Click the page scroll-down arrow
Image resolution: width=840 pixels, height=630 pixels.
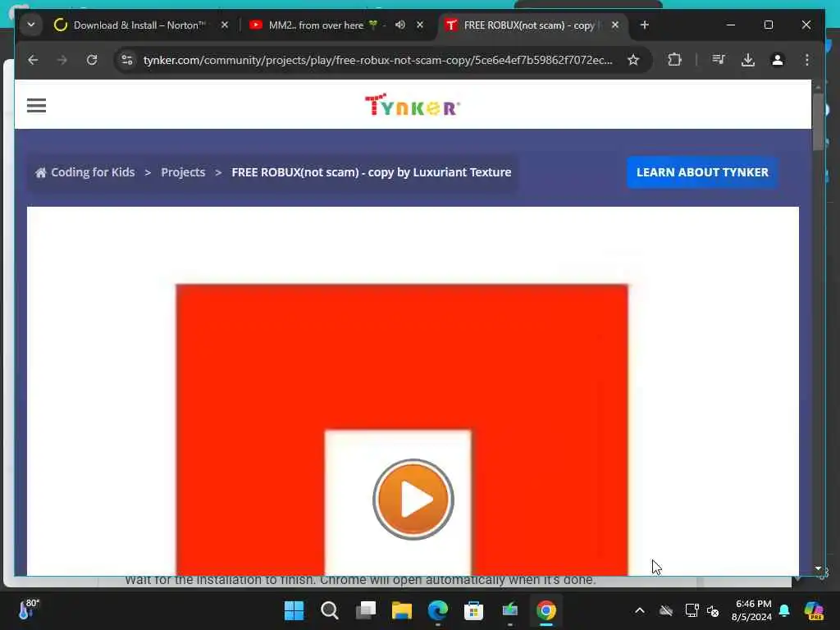(818, 568)
